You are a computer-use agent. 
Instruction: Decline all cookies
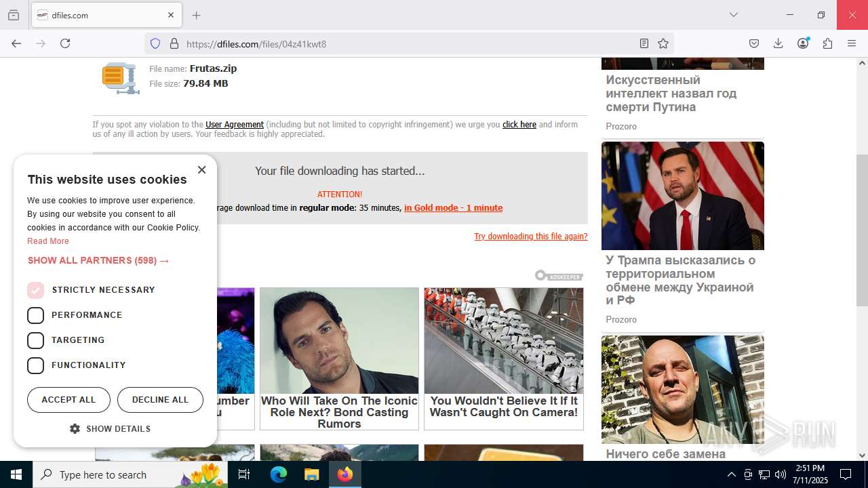160,400
